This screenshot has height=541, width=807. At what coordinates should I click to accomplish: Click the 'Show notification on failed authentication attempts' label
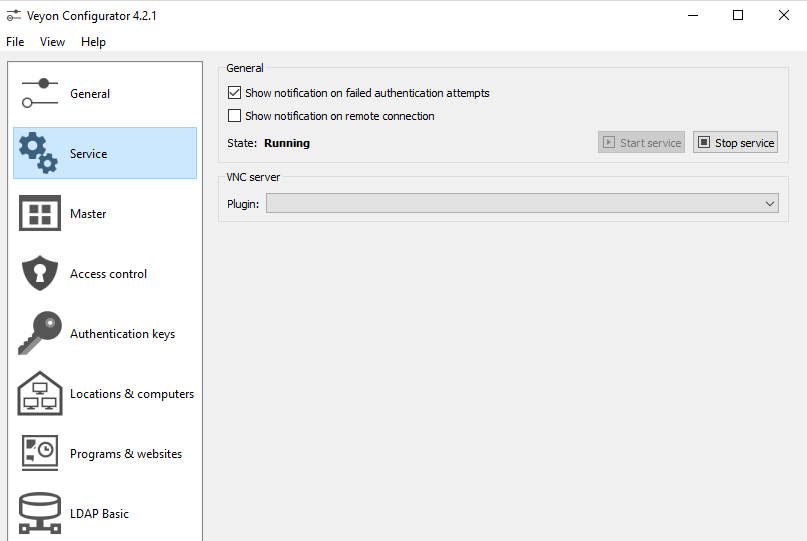pos(367,93)
